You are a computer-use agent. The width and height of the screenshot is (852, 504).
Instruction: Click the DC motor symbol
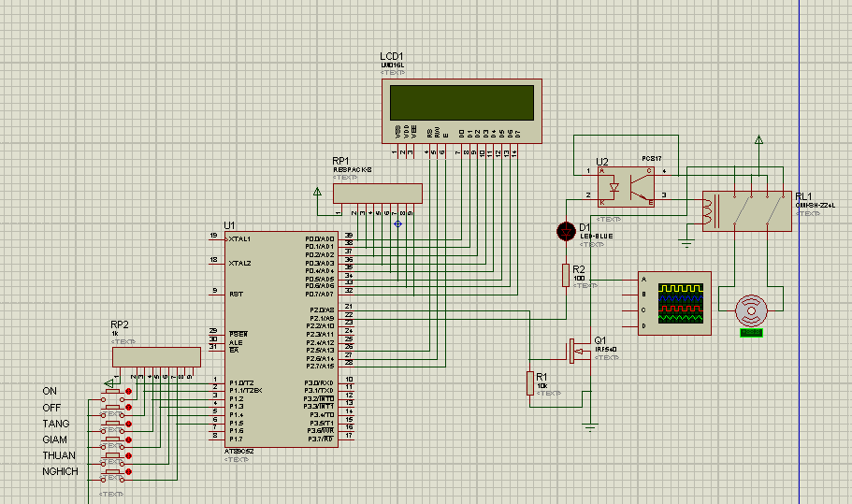[751, 308]
